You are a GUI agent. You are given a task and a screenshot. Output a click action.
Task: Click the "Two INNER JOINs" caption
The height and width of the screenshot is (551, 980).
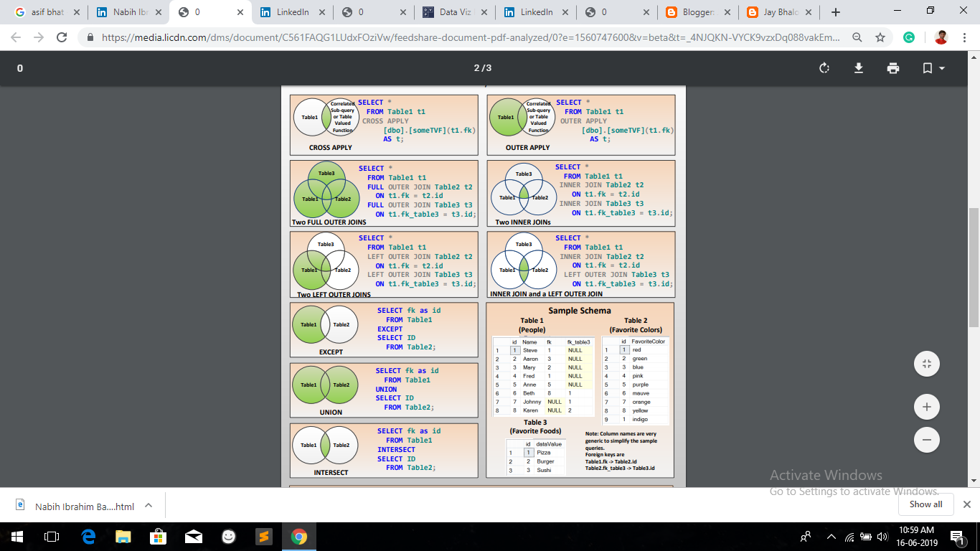pyautogui.click(x=523, y=222)
